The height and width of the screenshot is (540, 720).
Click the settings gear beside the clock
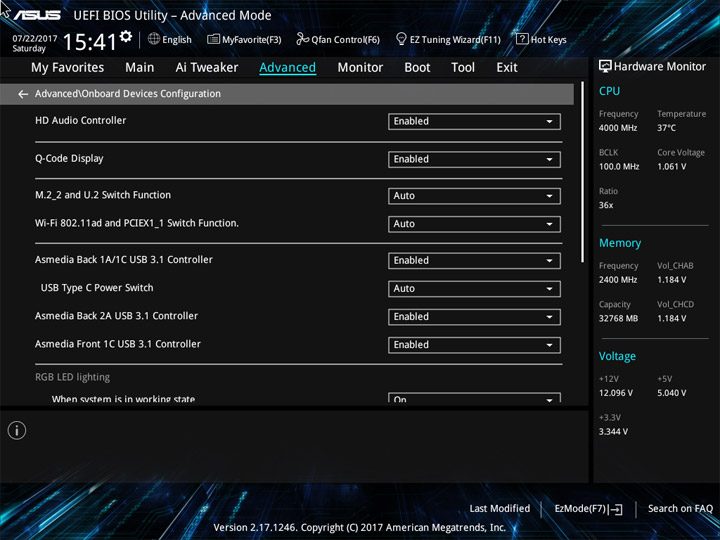126,36
